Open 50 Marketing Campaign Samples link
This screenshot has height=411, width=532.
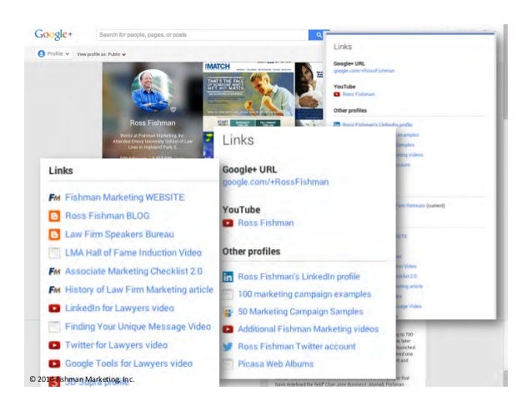pos(300,312)
